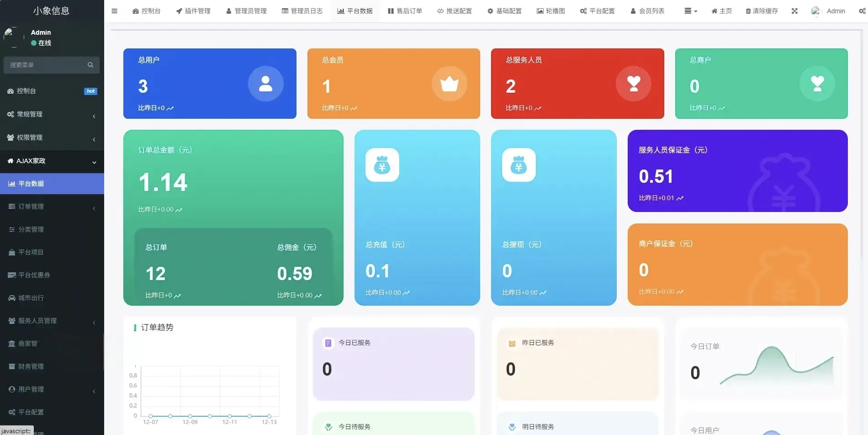Click 比昨日+0.01 under 服务人员保证金
The width and height of the screenshot is (868, 435).
point(661,198)
